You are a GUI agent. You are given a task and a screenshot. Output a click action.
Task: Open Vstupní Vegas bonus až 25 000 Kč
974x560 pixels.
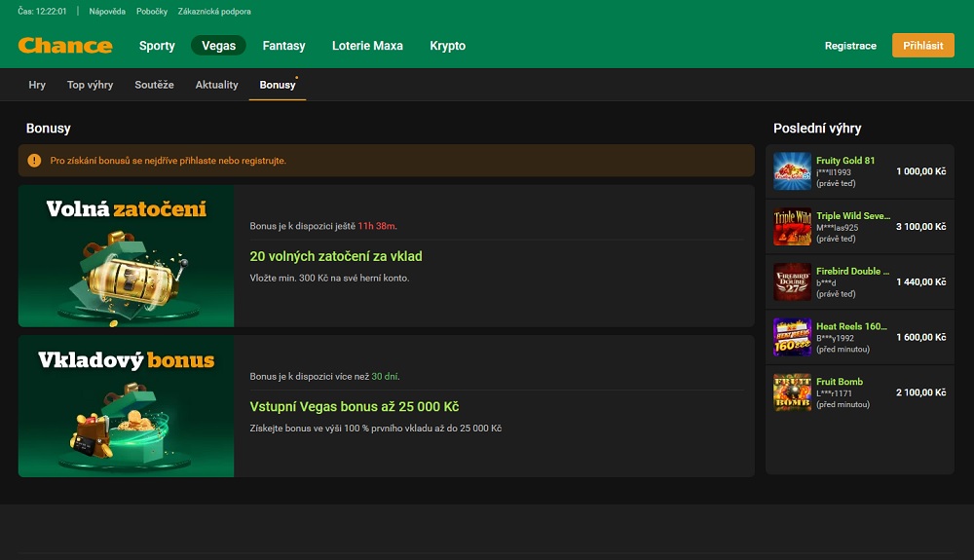pyautogui.click(x=354, y=407)
